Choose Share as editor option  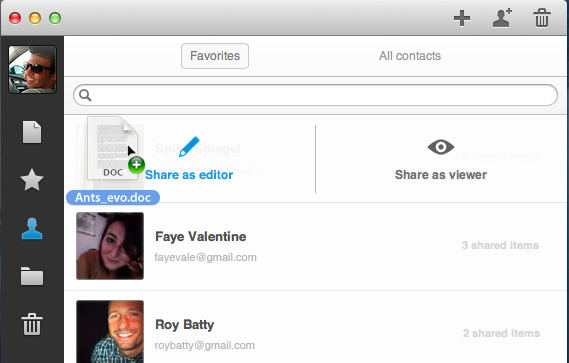189,175
